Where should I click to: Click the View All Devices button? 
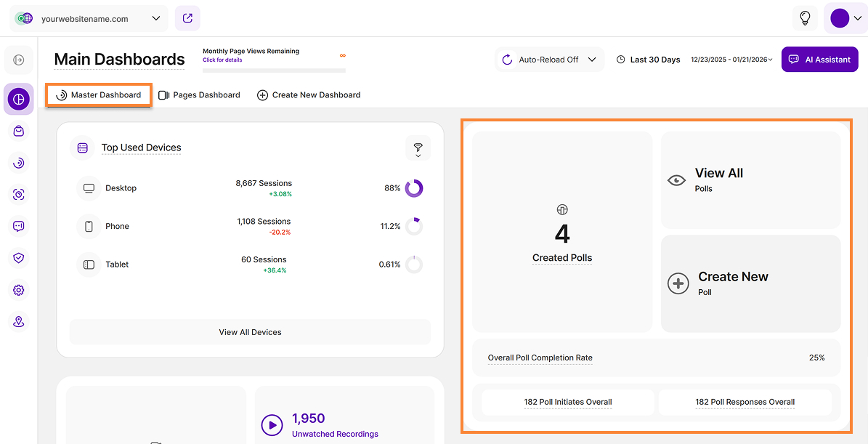pyautogui.click(x=250, y=332)
